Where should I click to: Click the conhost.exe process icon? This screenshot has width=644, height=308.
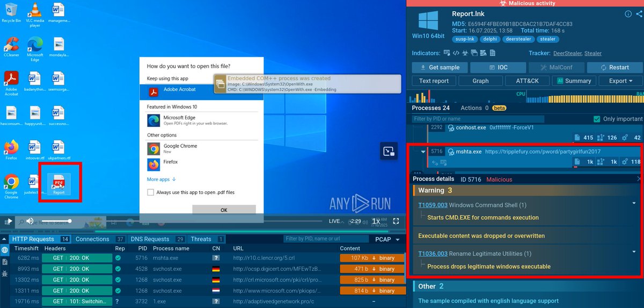pyautogui.click(x=451, y=128)
